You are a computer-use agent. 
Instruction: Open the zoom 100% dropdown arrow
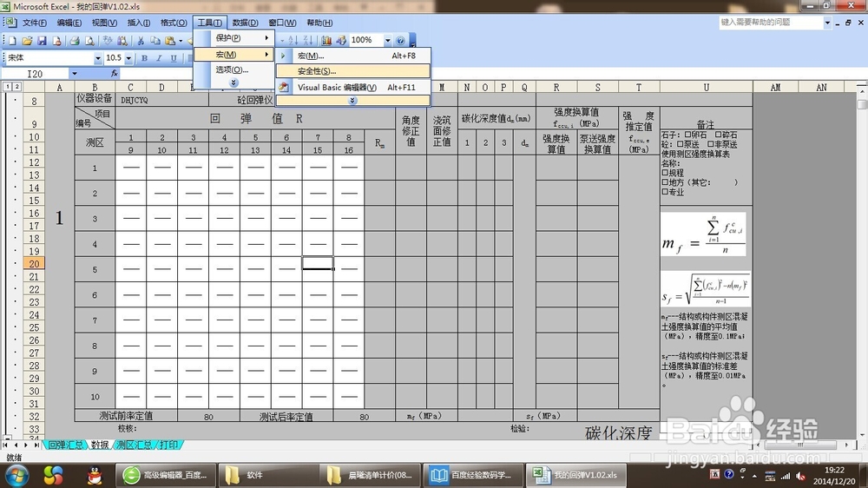(387, 40)
